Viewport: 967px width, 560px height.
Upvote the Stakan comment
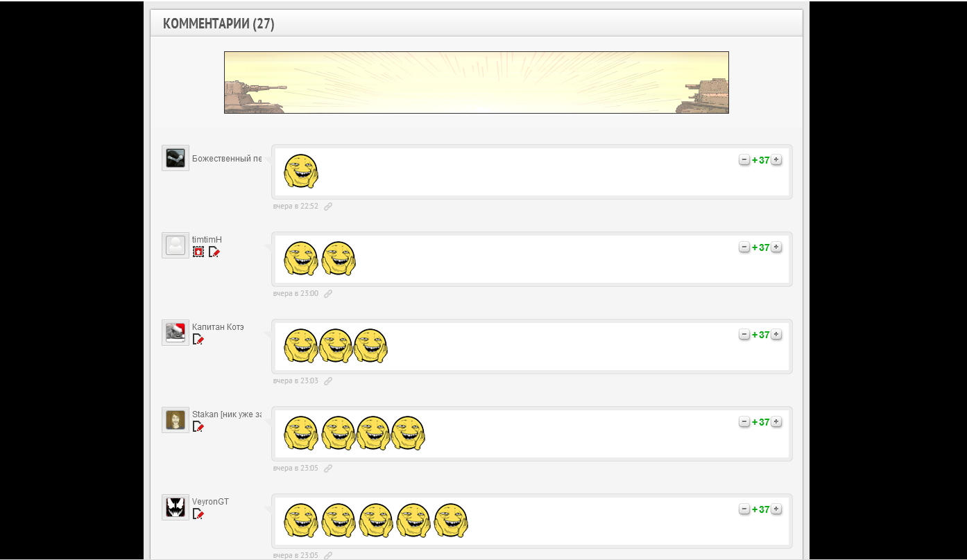(776, 422)
